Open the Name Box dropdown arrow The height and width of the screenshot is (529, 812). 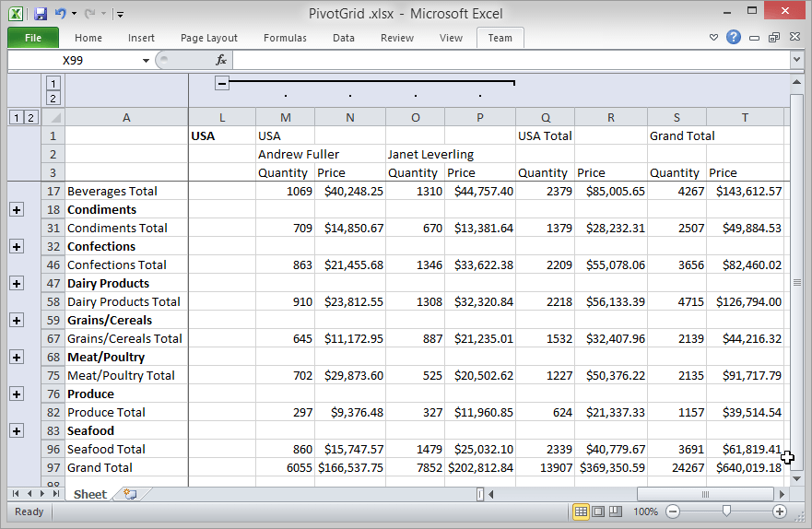pyautogui.click(x=146, y=60)
